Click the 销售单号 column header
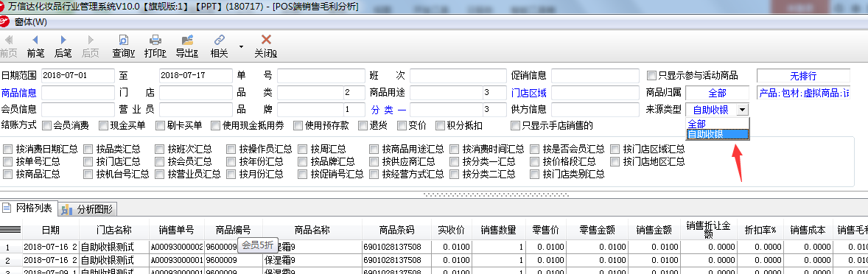The image size is (868, 274). click(177, 230)
